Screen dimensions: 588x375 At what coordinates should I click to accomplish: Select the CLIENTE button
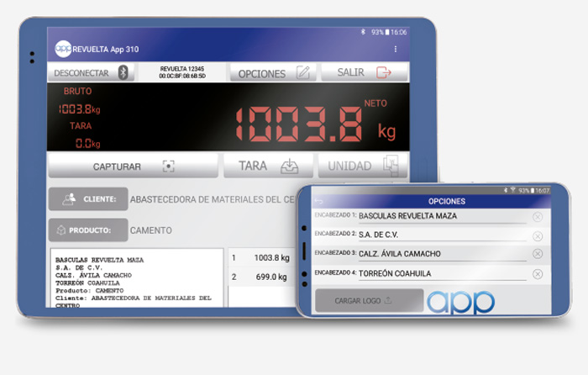[x=88, y=199]
